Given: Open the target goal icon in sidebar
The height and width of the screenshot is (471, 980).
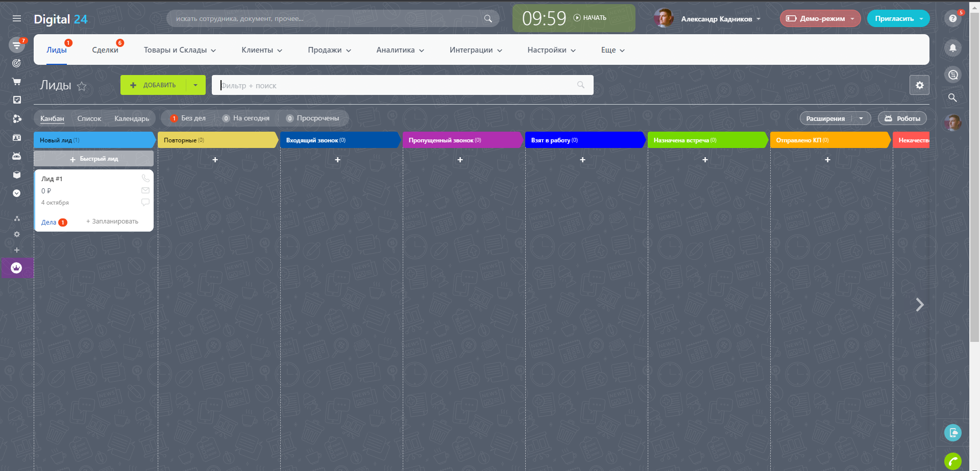Looking at the screenshot, I should click(x=17, y=63).
